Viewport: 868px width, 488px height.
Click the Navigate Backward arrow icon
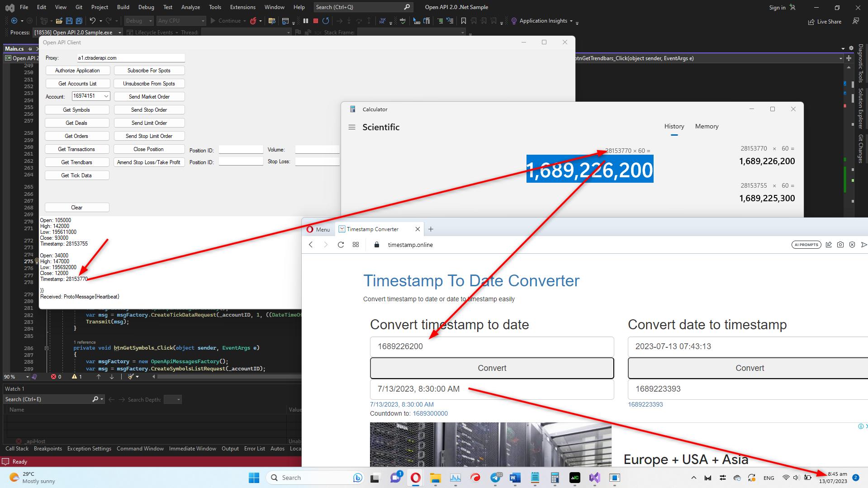[14, 21]
